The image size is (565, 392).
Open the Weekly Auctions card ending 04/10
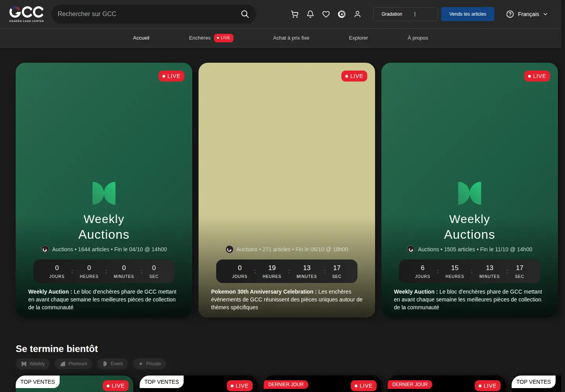(104, 190)
